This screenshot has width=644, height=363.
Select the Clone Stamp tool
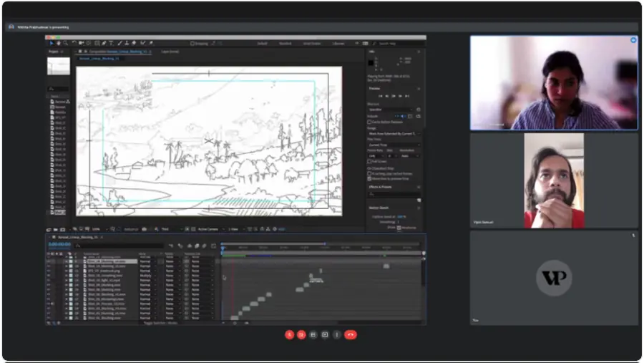tap(127, 43)
